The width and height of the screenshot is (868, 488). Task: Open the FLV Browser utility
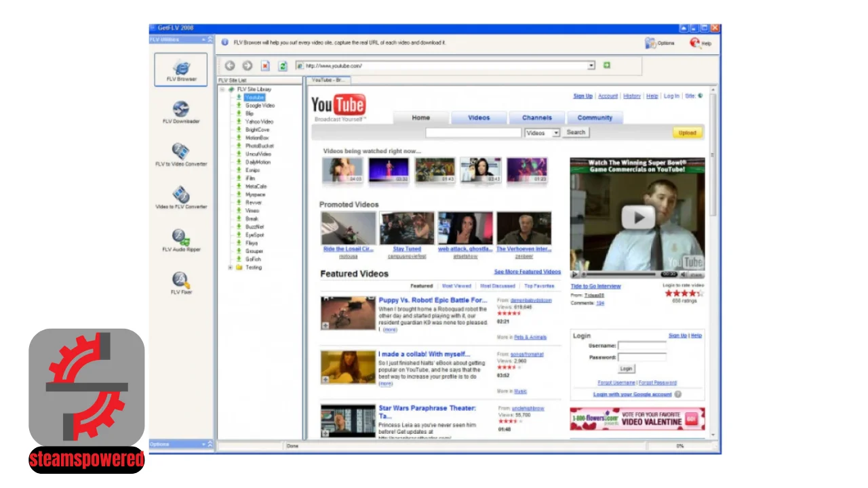click(181, 70)
